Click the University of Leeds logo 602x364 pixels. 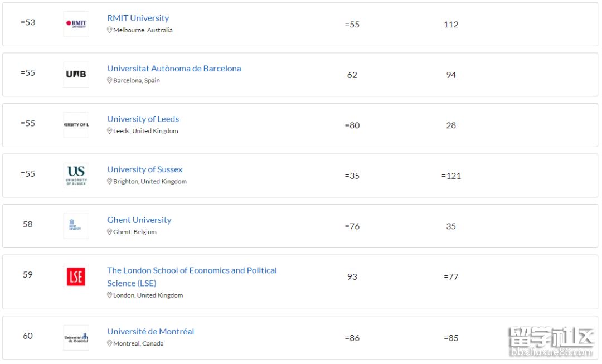76,125
